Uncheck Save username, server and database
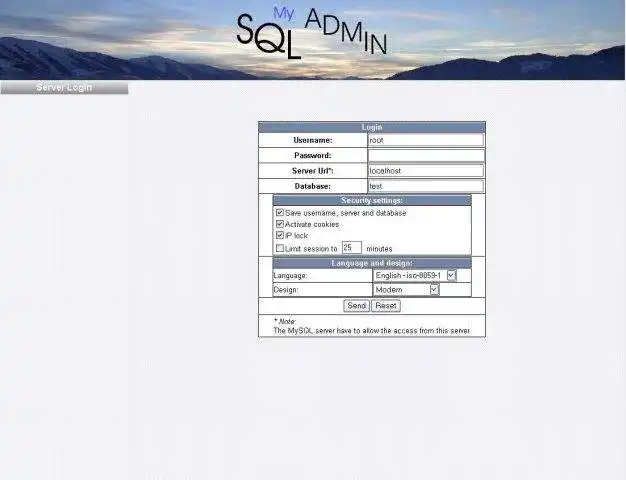This screenshot has height=480, width=626. coord(280,212)
